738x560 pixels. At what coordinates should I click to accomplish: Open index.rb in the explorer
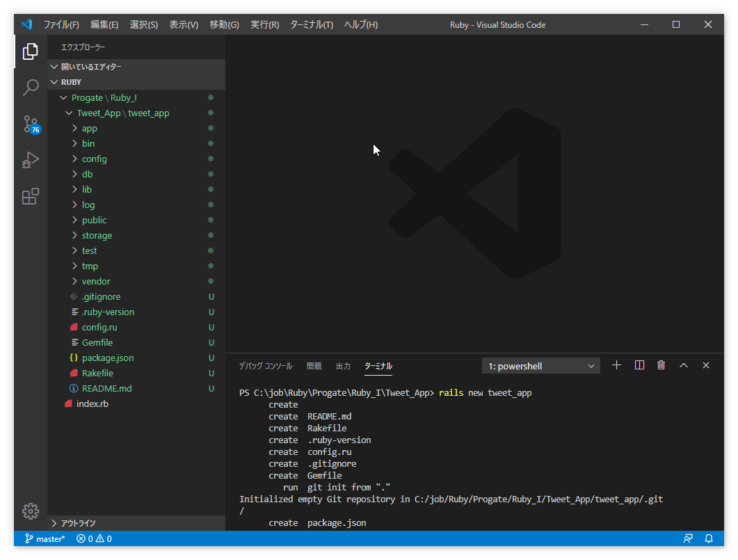tap(92, 403)
